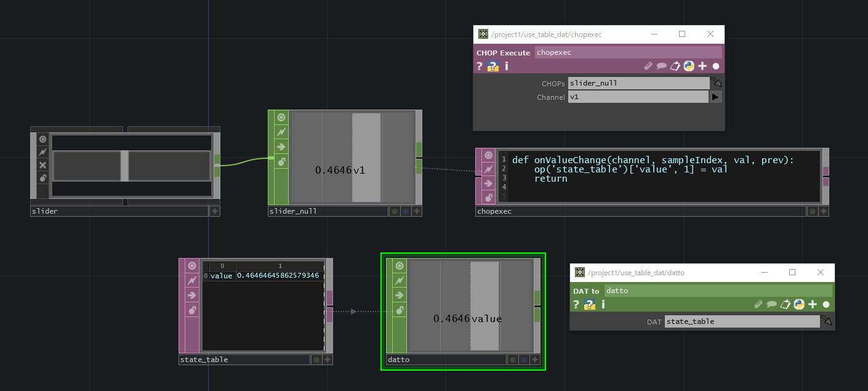The height and width of the screenshot is (391, 868).
Task: Expand the parameter bar with the plus on state_table
Action: pos(327,359)
